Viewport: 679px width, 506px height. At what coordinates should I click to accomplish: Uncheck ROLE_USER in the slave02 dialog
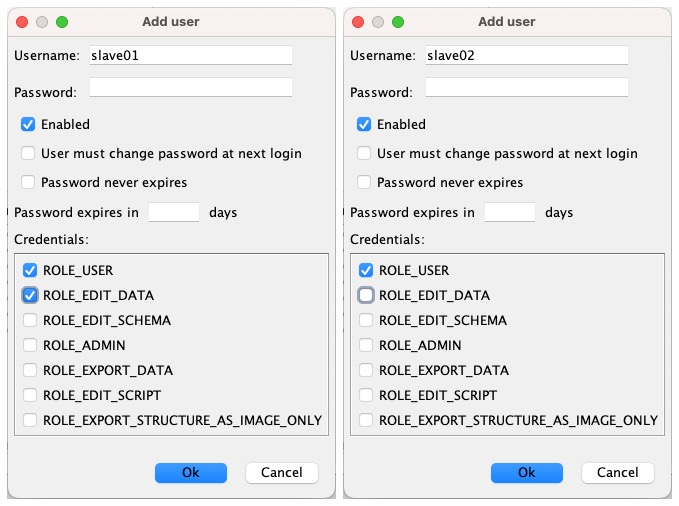366,270
